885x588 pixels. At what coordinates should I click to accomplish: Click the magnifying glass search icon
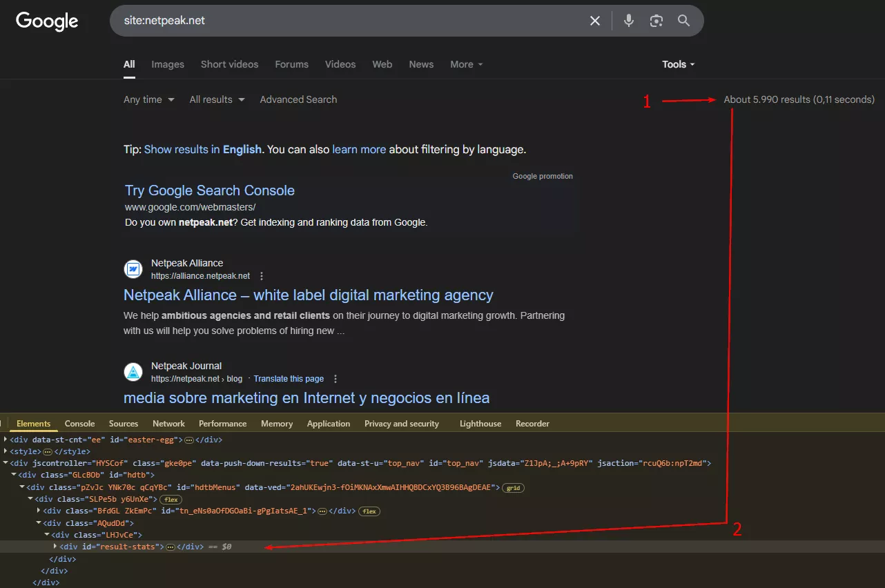[x=683, y=21]
